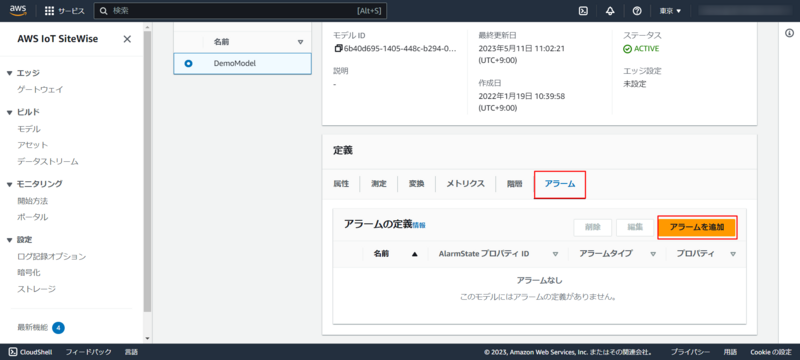The height and width of the screenshot is (360, 800).
Task: Focus the 検索 search field
Action: (240, 11)
